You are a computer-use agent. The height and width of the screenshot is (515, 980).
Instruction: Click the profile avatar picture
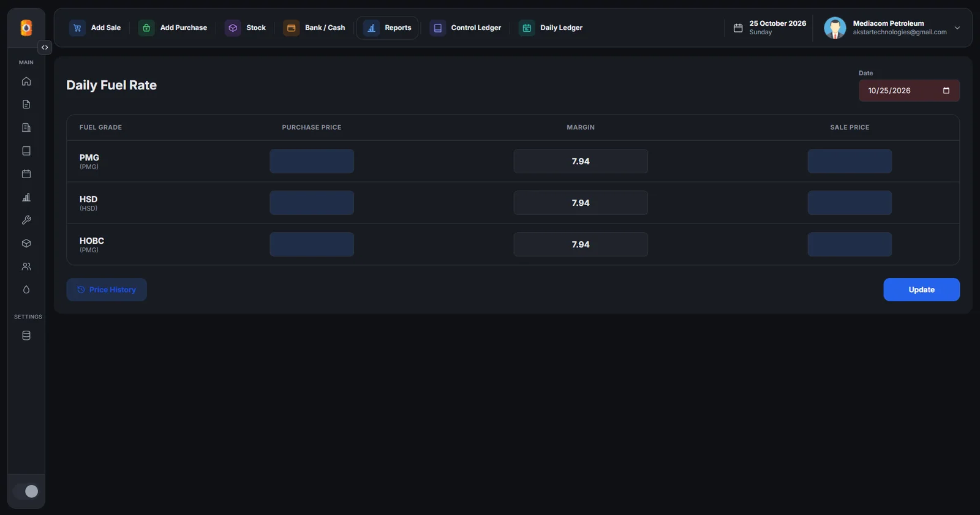click(835, 28)
